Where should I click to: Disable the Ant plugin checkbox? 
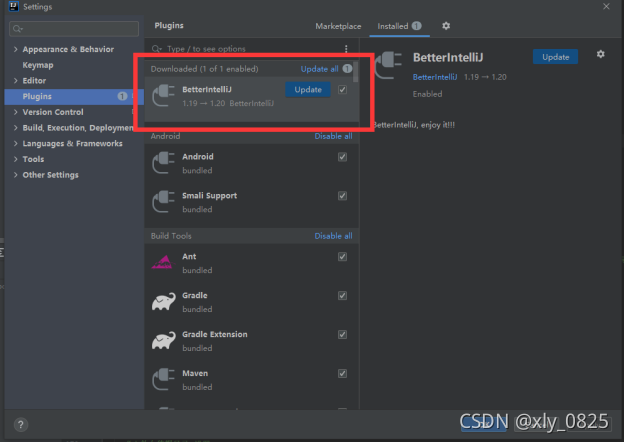tap(342, 257)
